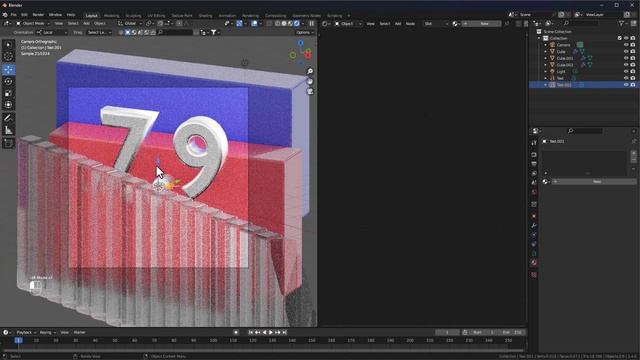Expand the Cube item in outliner
This screenshot has height=360, width=640.
545,51
